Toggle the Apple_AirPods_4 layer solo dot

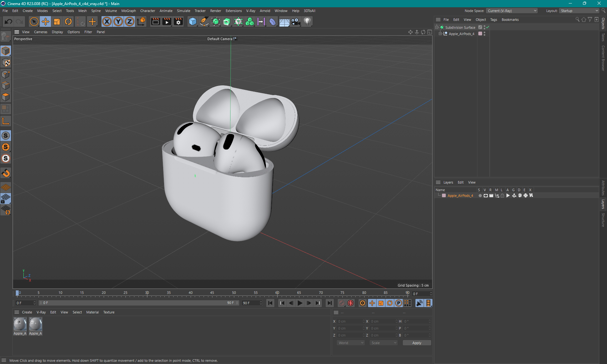coord(480,196)
